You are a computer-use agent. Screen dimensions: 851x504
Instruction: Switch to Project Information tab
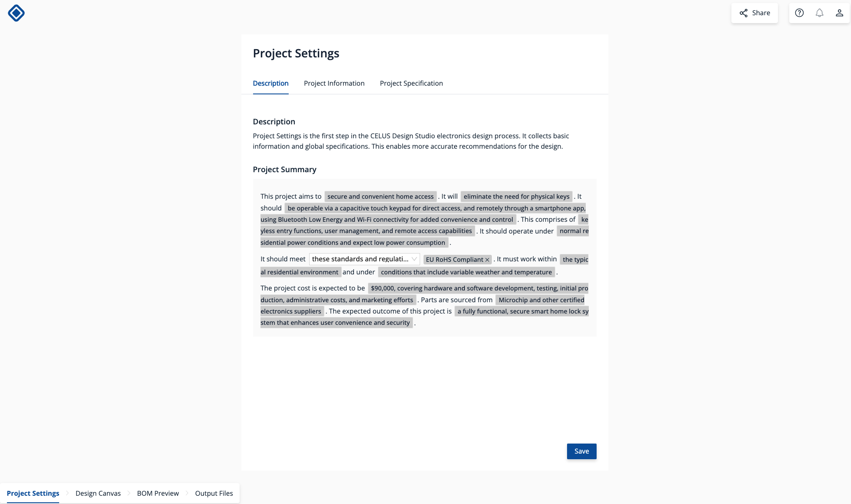334,83
